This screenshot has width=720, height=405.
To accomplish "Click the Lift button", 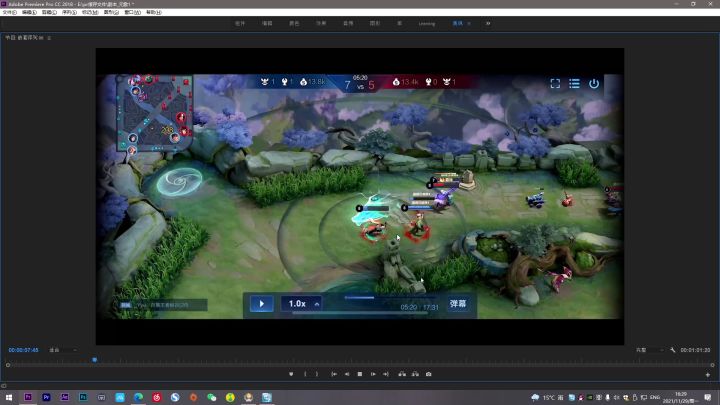I will coord(402,374).
